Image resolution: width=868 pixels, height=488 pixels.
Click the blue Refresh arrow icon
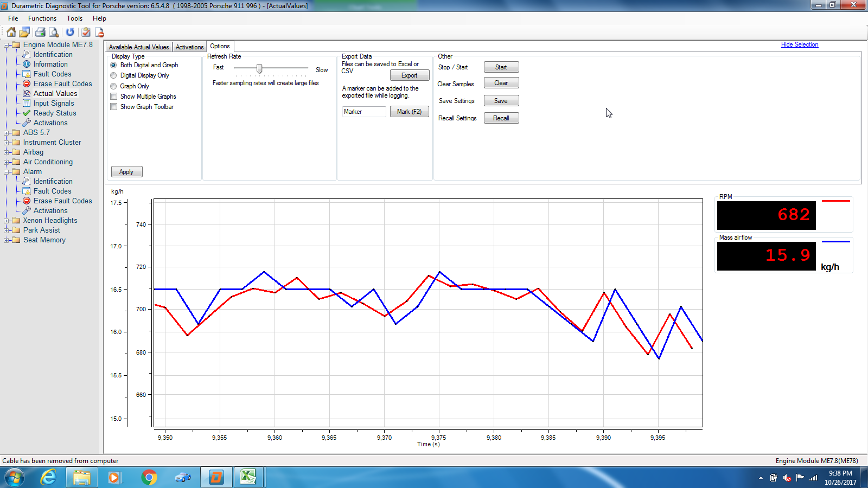tap(70, 33)
